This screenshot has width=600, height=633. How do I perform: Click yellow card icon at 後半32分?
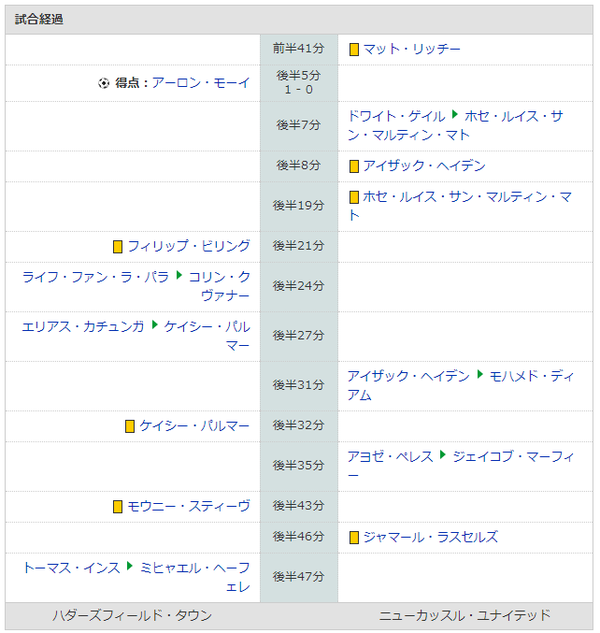pos(130,426)
